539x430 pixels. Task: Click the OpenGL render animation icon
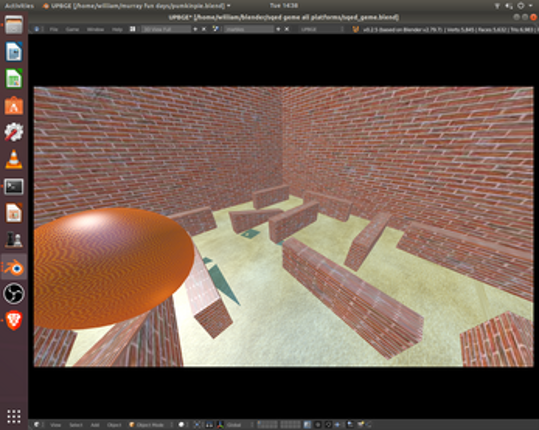click(362, 425)
